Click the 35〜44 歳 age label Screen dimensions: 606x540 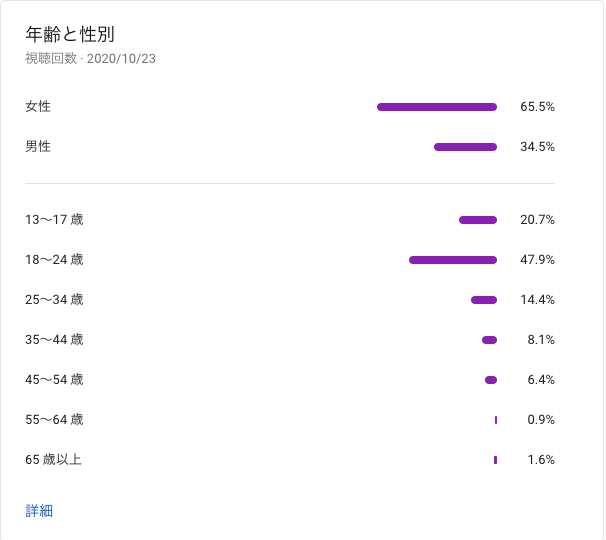54,339
